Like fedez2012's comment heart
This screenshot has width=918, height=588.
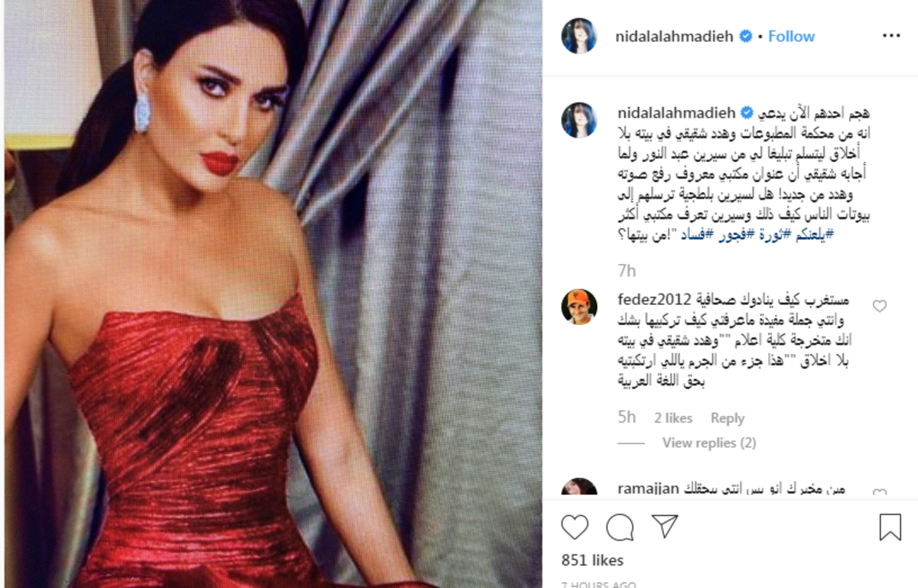[x=880, y=306]
